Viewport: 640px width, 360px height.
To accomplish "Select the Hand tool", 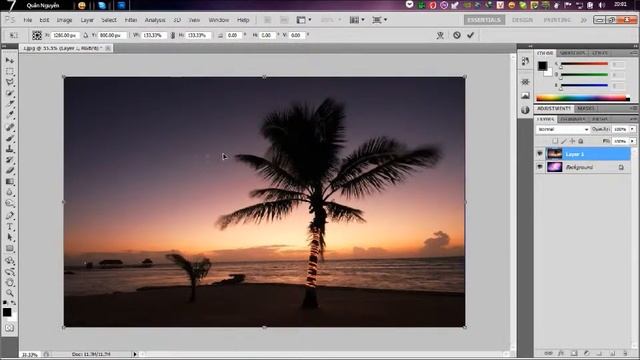I will click(x=10, y=282).
